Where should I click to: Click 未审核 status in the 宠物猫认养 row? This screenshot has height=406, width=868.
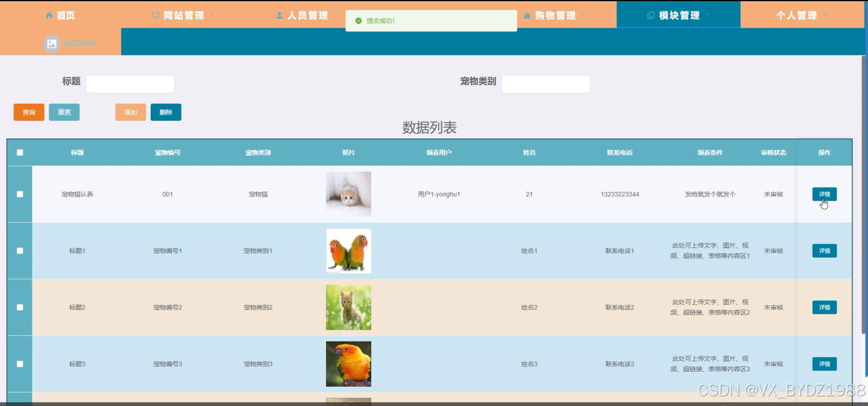pyautogui.click(x=773, y=194)
